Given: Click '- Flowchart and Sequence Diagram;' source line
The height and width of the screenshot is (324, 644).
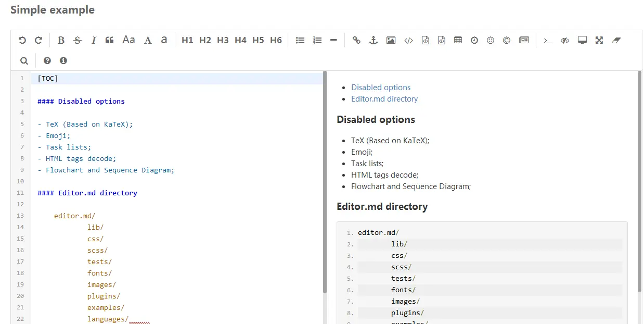Looking at the screenshot, I should tap(106, 170).
